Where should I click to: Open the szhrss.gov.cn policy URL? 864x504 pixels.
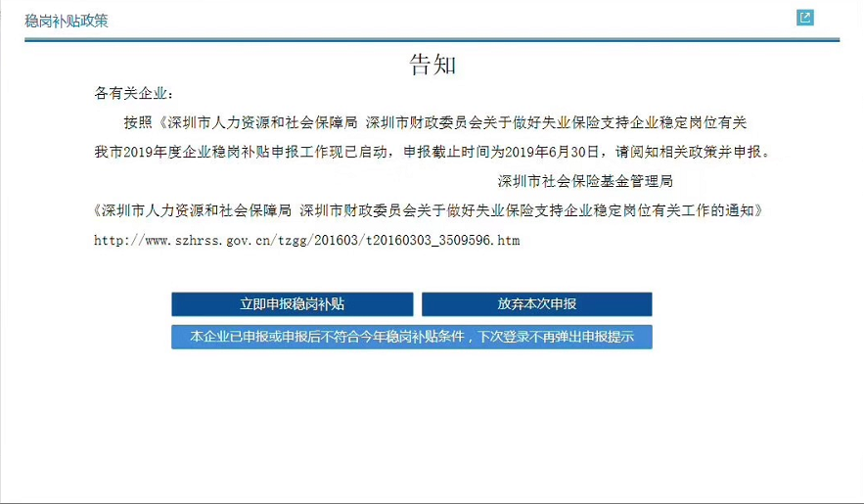[x=306, y=240]
